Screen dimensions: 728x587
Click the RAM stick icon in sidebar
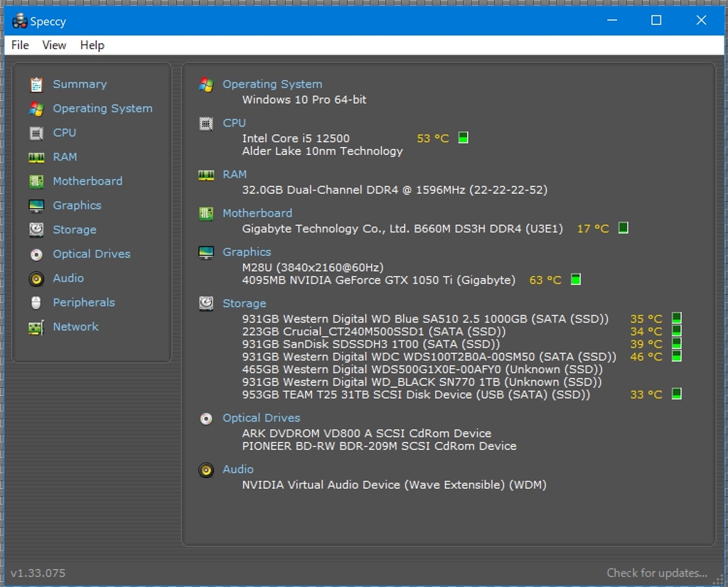(36, 157)
